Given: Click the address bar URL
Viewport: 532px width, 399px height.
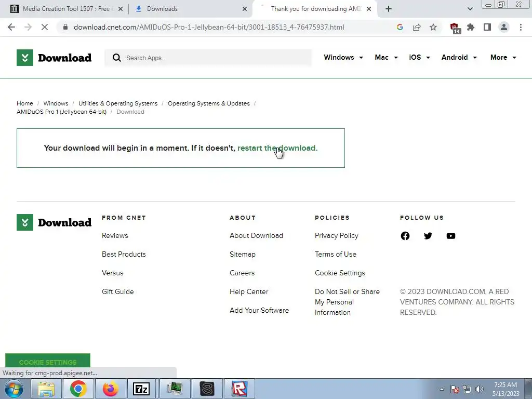Looking at the screenshot, I should (209, 27).
